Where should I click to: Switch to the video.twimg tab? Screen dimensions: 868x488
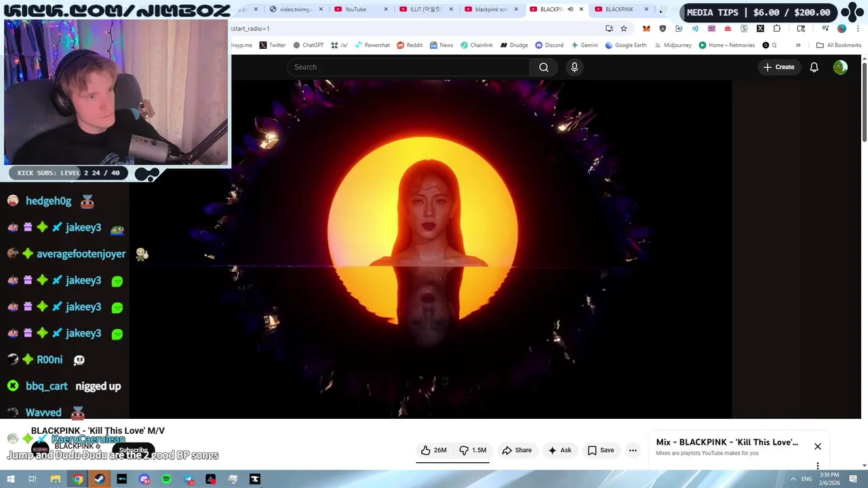(295, 9)
